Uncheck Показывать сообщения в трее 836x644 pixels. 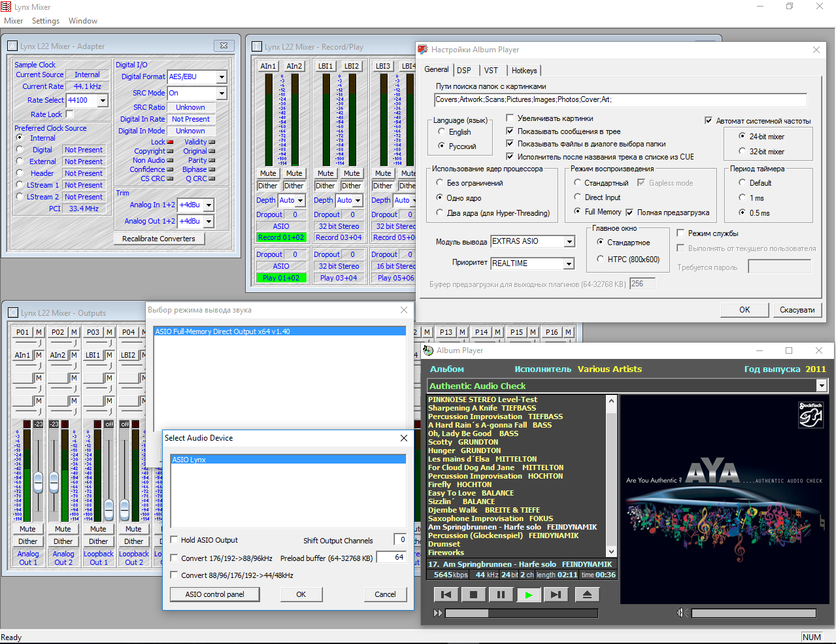tap(510, 131)
